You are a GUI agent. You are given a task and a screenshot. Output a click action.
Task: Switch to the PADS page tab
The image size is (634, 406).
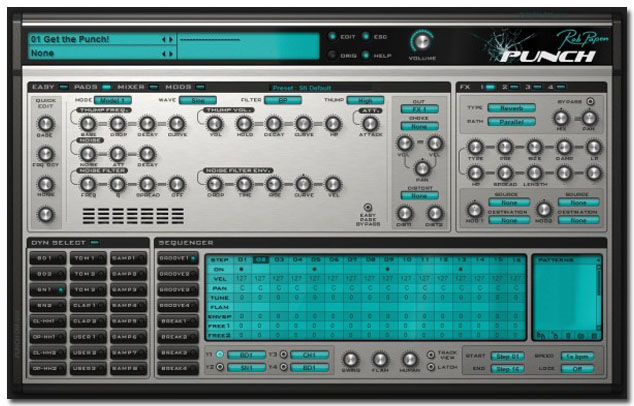click(107, 87)
